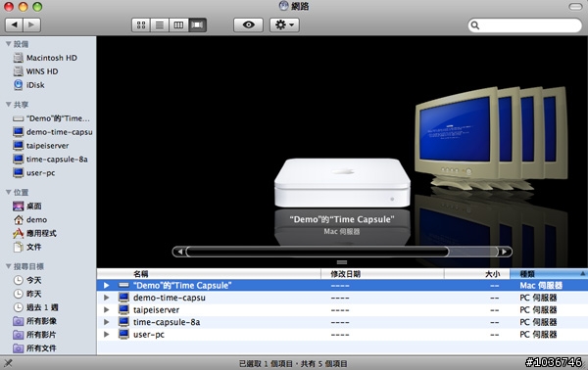This screenshot has height=370, width=588.
Task: Click the status bar wrench icon
Action: click(x=8, y=363)
